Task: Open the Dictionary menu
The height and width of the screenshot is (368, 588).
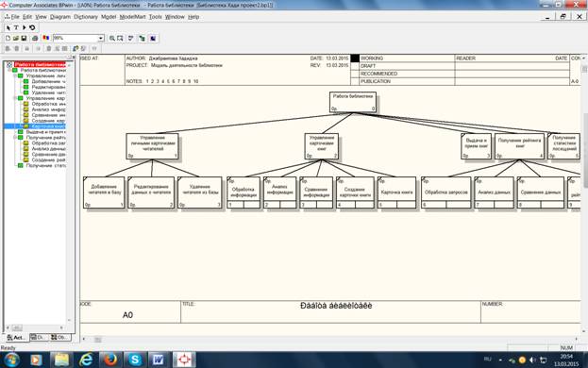Action: [x=86, y=17]
